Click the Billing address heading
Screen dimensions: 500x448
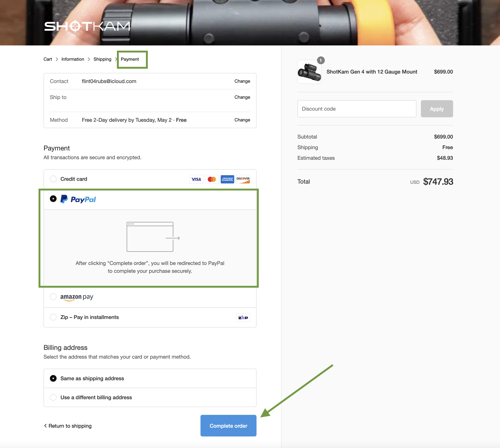tap(66, 348)
